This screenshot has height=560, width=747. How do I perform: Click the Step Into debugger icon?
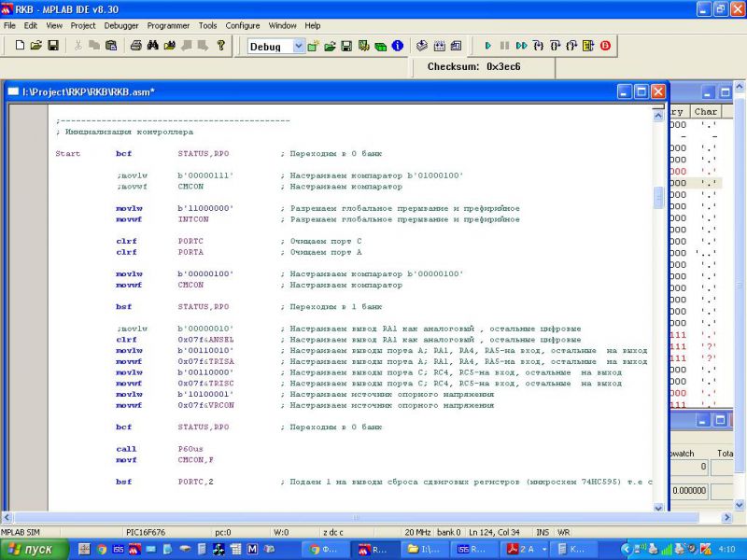[x=538, y=45]
